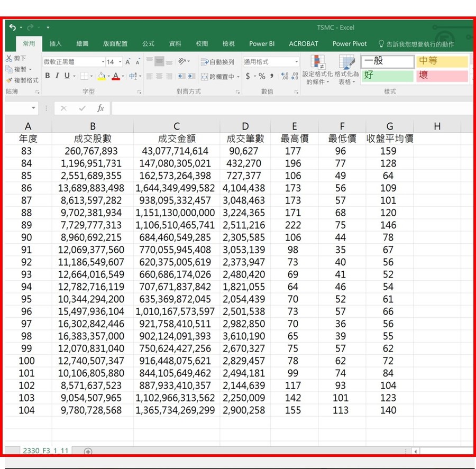Viewport: 476px width, 469px height.
Task: Open the font name dropdown
Action: pos(103,62)
